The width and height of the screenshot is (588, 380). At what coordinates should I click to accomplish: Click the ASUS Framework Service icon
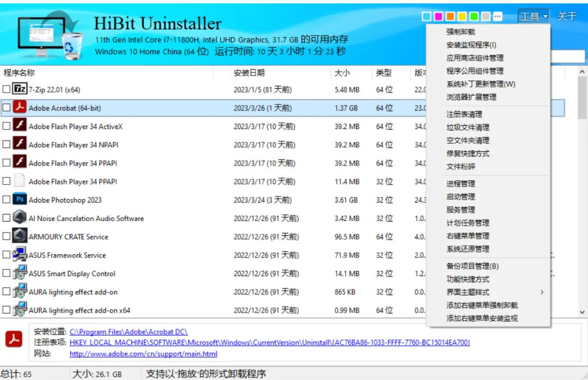(x=20, y=254)
